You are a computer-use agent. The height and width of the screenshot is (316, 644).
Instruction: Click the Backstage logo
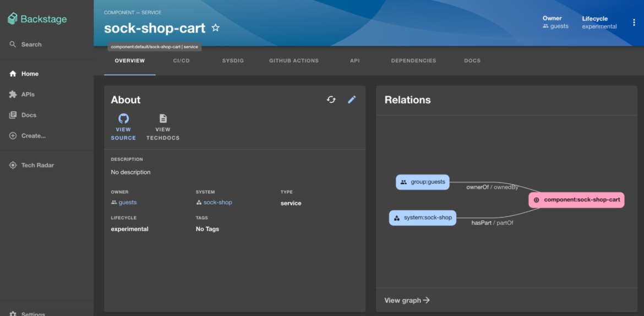tap(37, 19)
